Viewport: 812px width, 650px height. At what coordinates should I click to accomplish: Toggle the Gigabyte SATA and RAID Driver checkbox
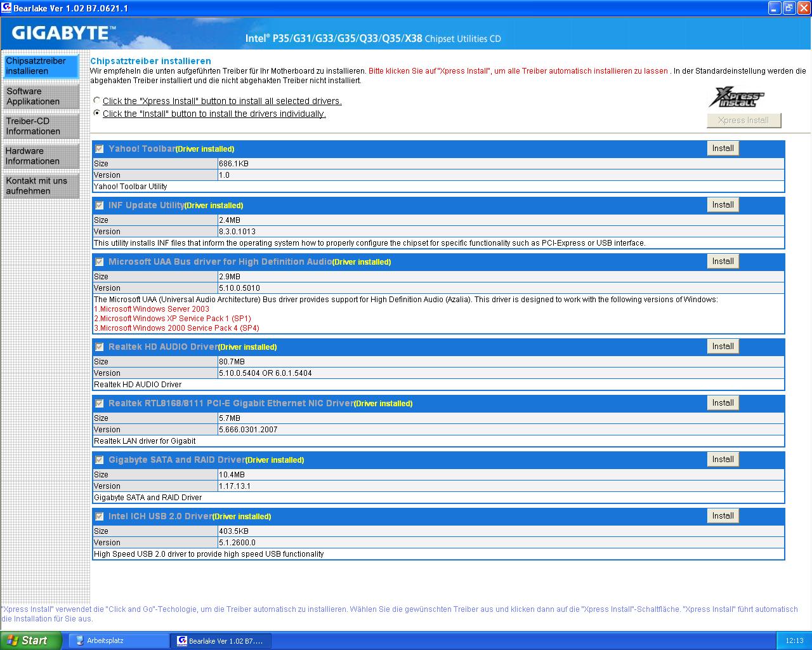[x=100, y=460]
